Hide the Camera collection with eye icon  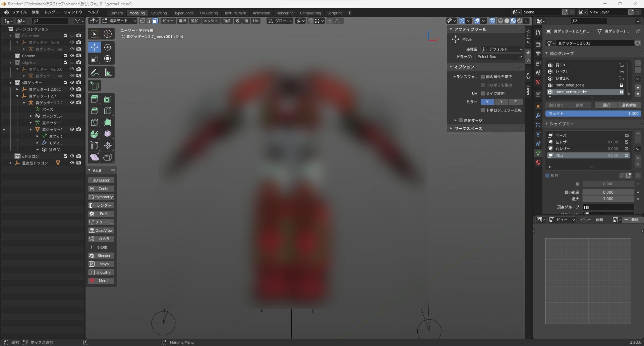72,56
